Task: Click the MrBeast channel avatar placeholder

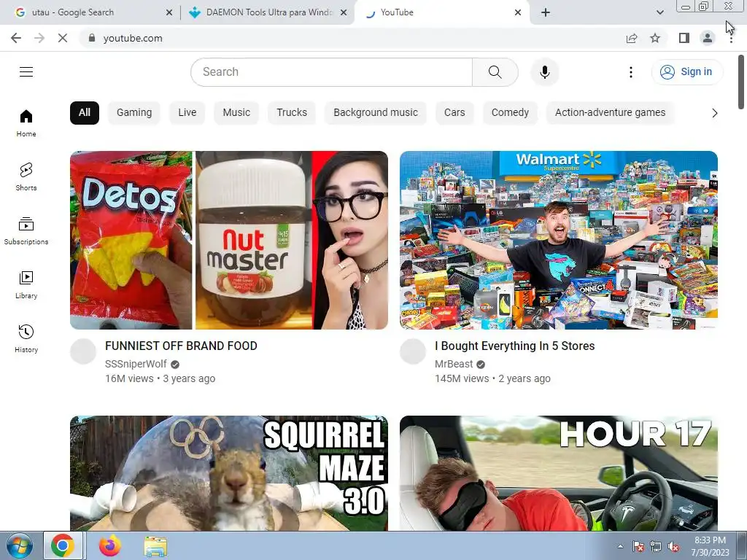Action: tap(413, 351)
